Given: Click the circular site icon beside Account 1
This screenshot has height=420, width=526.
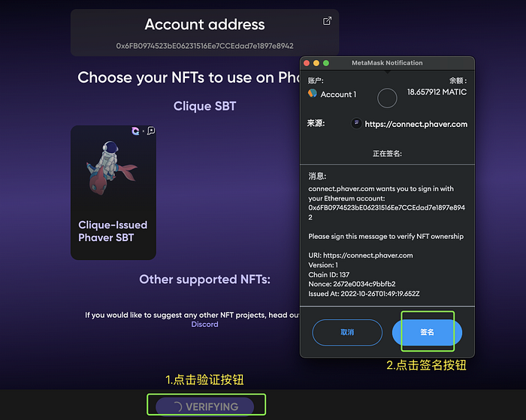Looking at the screenshot, I should pyautogui.click(x=387, y=98).
